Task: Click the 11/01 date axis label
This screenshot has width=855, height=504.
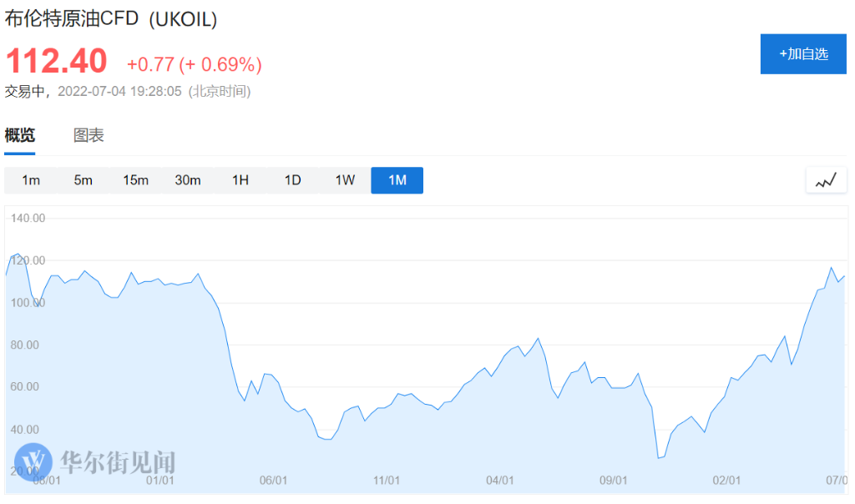Action: (387, 480)
